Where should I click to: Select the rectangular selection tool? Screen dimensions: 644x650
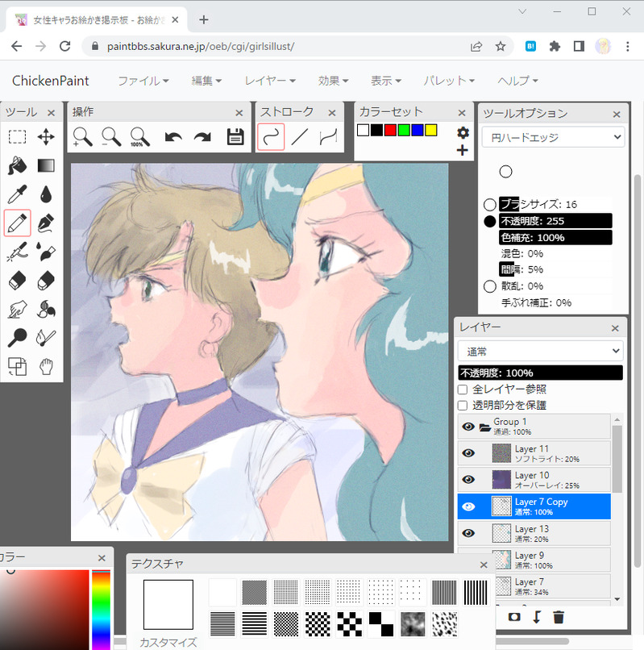(17, 136)
